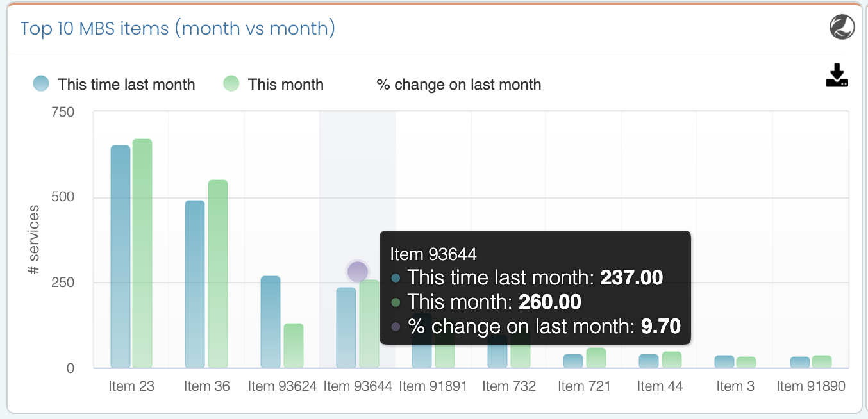Click Item 93644 blue last-month bar

[x=346, y=327]
